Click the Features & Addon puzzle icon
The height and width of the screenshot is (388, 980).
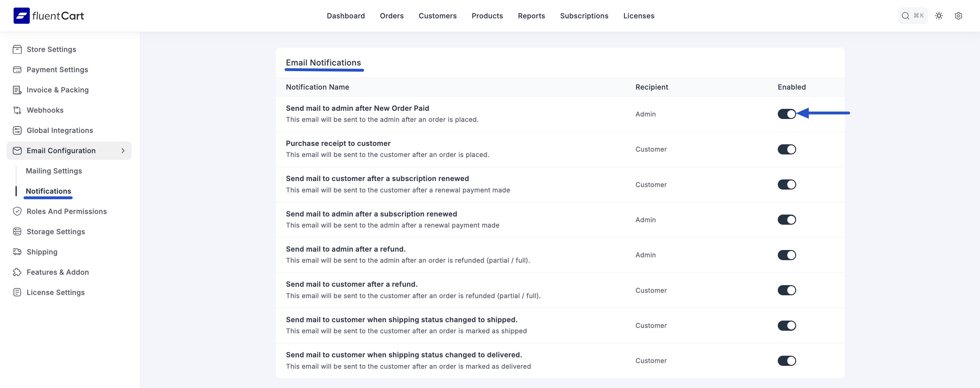17,272
